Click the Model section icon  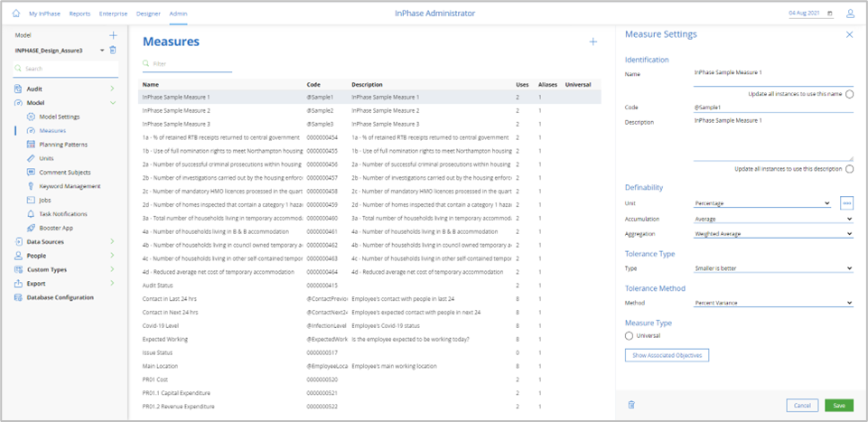(x=18, y=102)
